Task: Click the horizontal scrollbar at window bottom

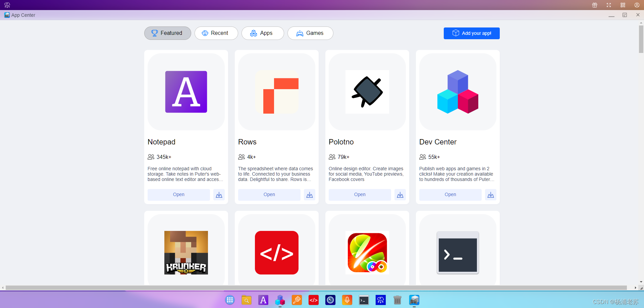Action: pos(316,288)
